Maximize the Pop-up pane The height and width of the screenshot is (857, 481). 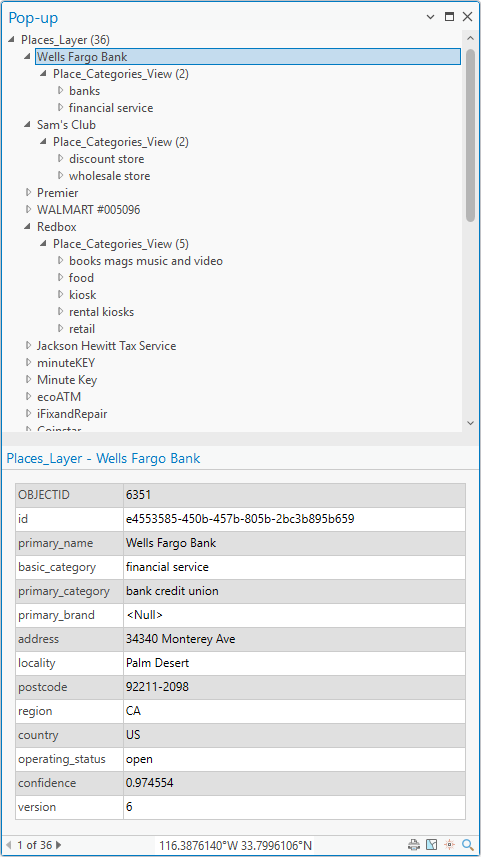[449, 17]
